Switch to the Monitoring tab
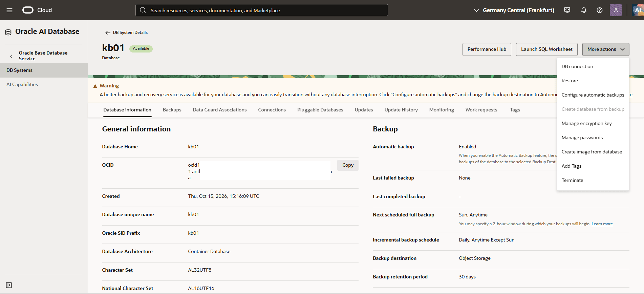 click(442, 110)
